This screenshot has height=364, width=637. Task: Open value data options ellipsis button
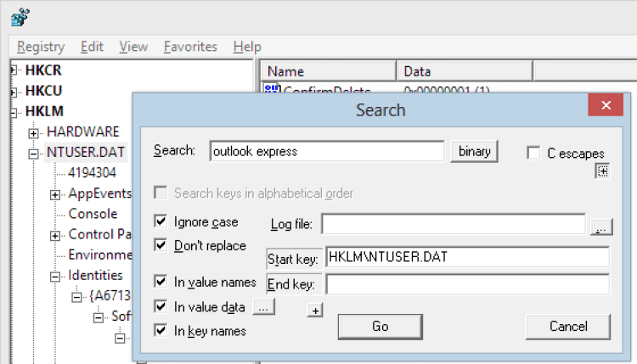[263, 306]
